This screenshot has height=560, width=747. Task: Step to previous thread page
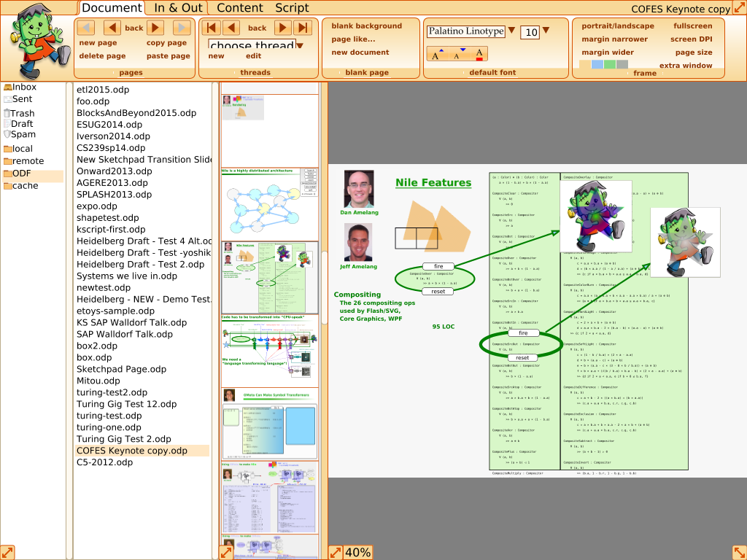[x=231, y=28]
